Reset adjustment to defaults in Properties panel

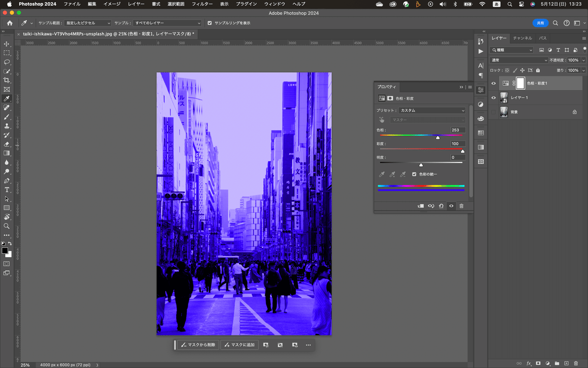pyautogui.click(x=441, y=206)
